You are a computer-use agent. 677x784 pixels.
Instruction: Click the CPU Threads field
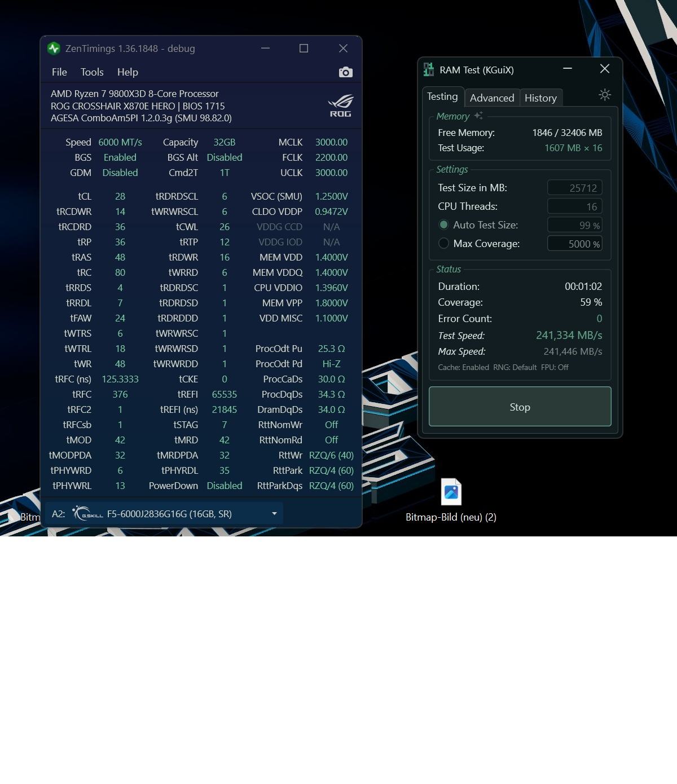click(574, 206)
